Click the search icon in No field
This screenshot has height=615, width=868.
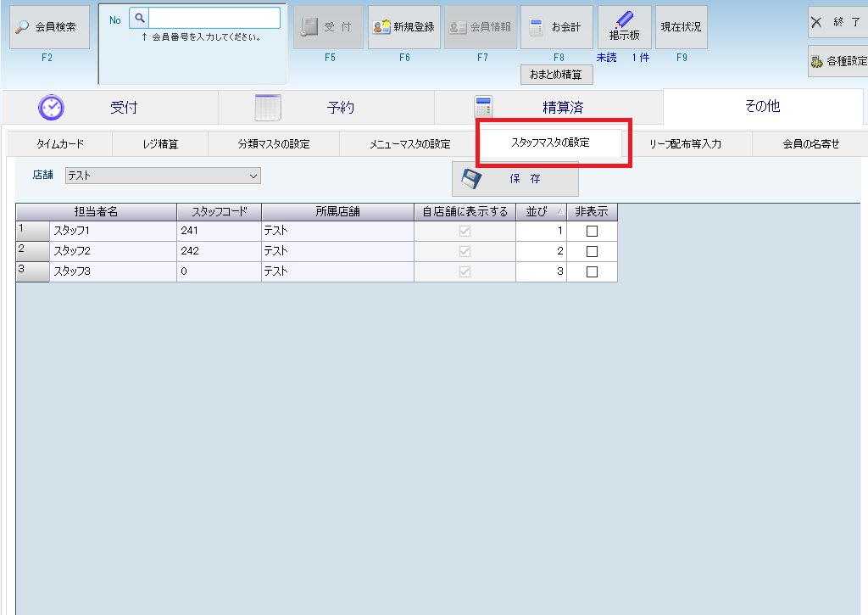coord(139,18)
